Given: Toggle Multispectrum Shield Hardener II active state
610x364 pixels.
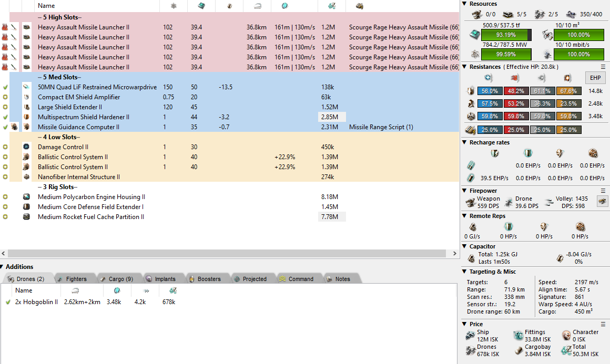Looking at the screenshot, I should [x=5, y=117].
